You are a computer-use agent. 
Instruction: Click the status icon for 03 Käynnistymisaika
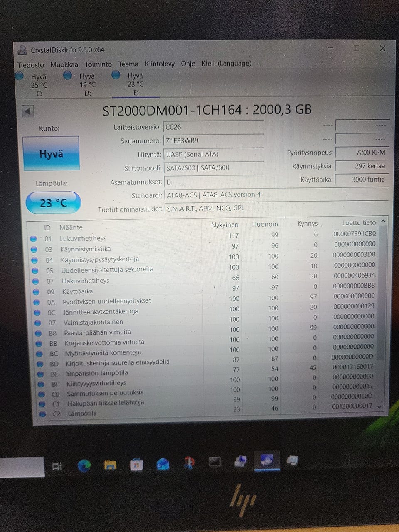34,250
